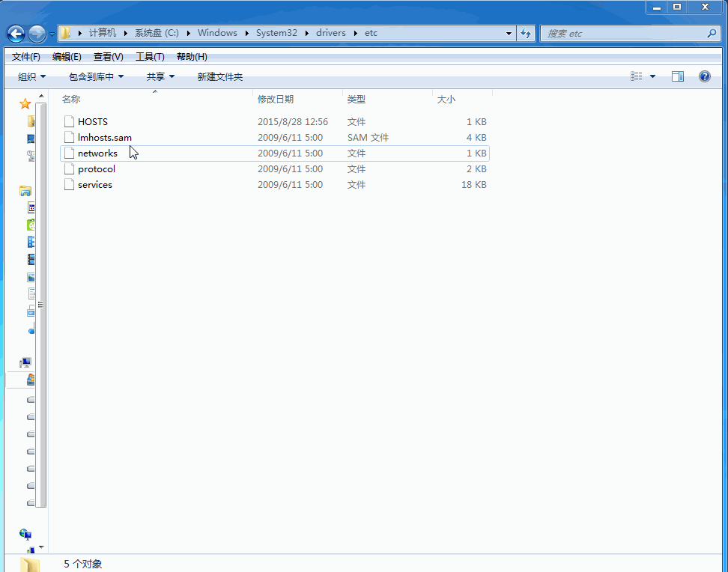Viewport: 728px width, 572px height.
Task: Select the HOSTS file
Action: click(93, 122)
